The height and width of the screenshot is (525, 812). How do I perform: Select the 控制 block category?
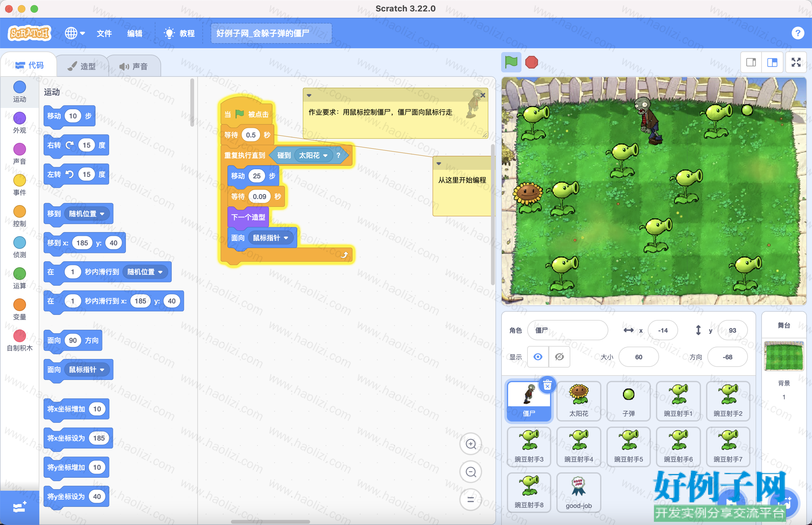coord(19,216)
